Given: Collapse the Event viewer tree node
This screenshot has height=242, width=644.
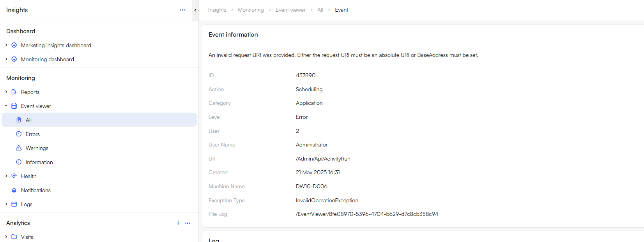Looking at the screenshot, I should point(6,106).
